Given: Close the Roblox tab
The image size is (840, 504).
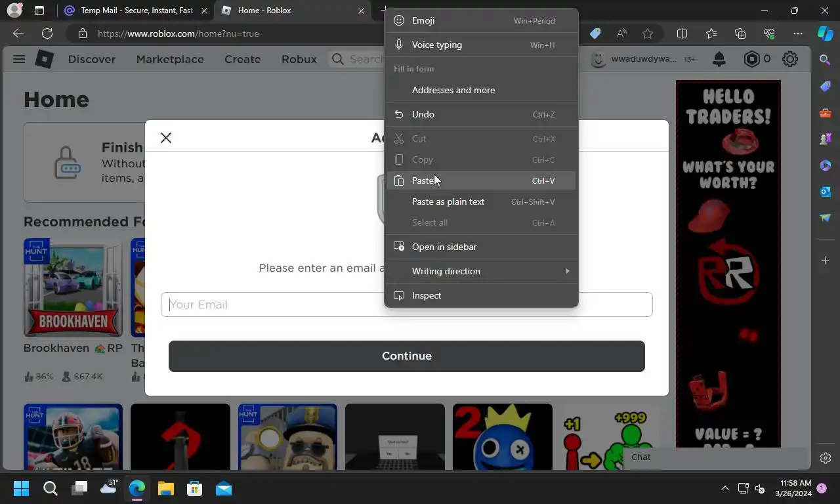Looking at the screenshot, I should click(x=361, y=10).
